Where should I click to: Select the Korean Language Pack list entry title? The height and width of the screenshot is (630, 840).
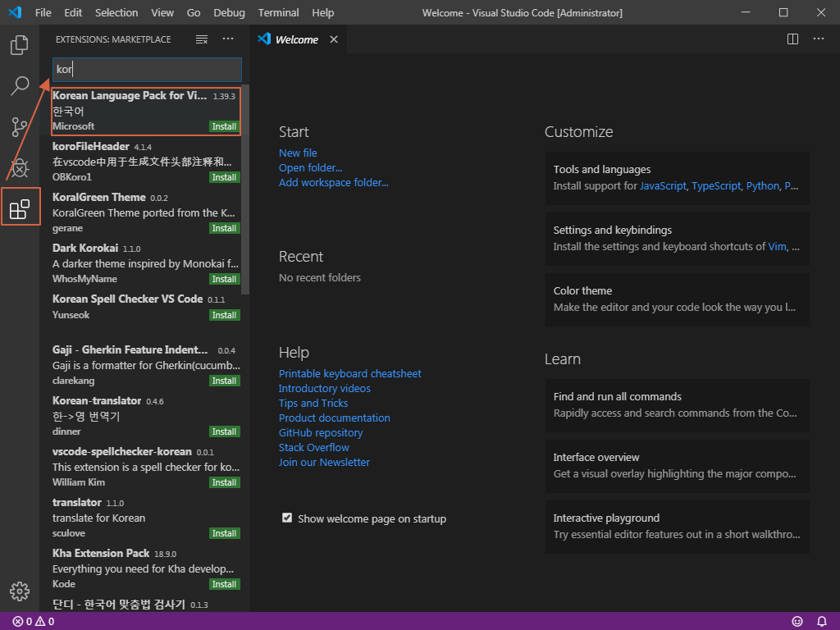pyautogui.click(x=129, y=95)
